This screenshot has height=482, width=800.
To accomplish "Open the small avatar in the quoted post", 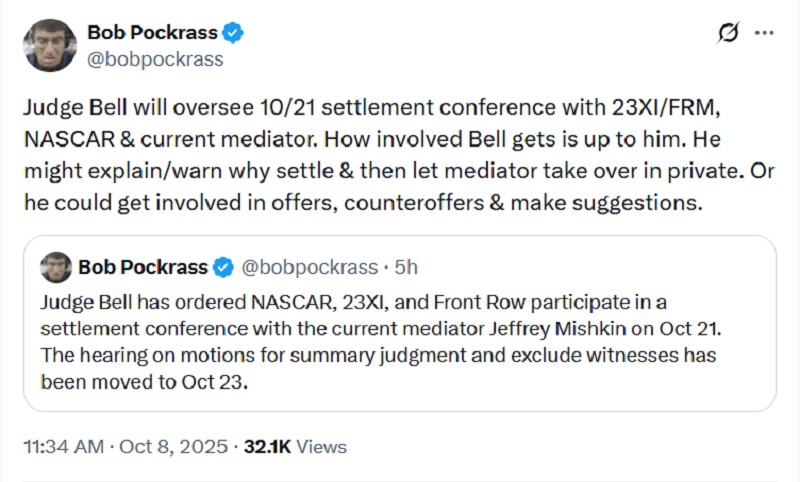I will 56,267.
